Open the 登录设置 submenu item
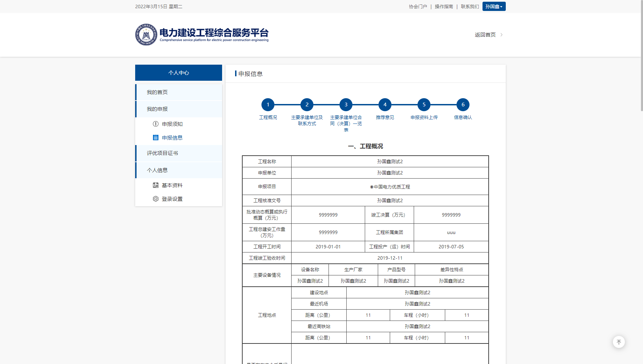 click(x=172, y=199)
